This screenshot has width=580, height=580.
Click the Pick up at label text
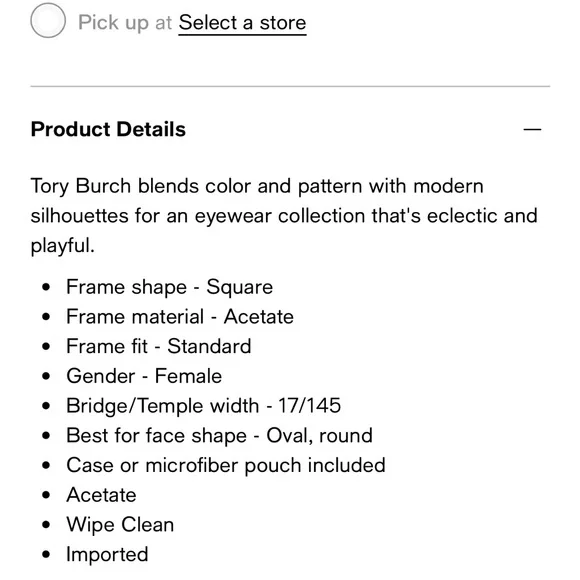[x=125, y=23]
